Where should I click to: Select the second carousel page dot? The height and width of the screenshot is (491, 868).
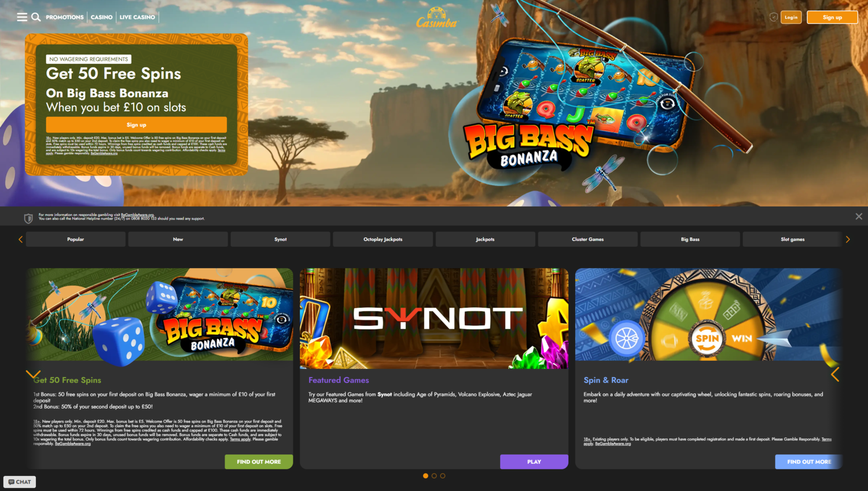point(434,476)
